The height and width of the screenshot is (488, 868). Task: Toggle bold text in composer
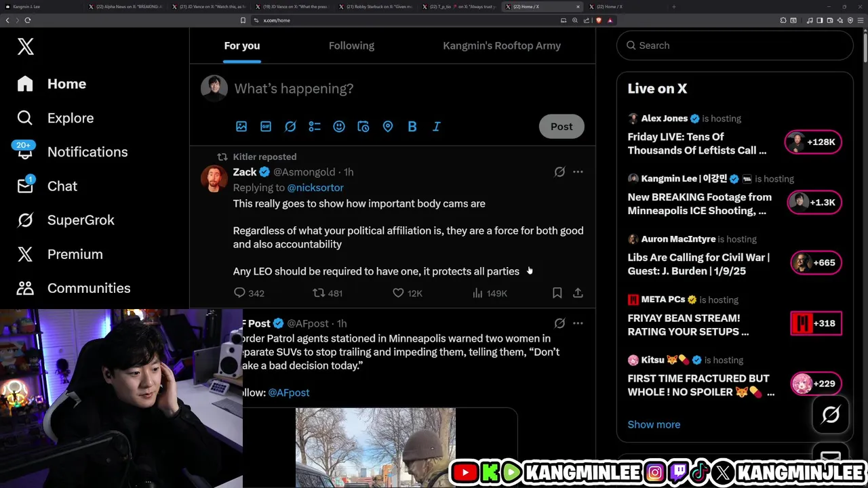[x=412, y=127]
